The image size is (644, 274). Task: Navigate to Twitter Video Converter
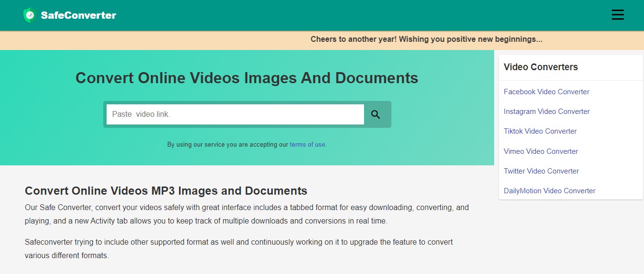coord(541,171)
